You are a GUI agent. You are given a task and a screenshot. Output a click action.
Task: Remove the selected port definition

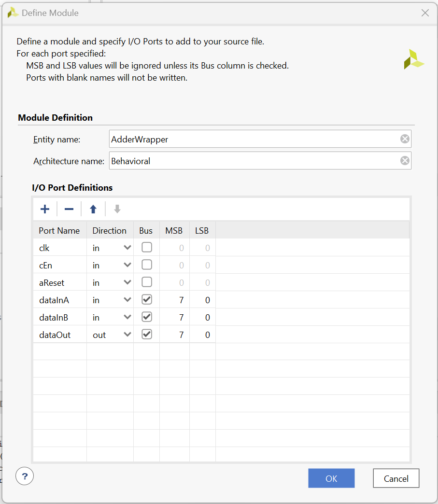[69, 209]
